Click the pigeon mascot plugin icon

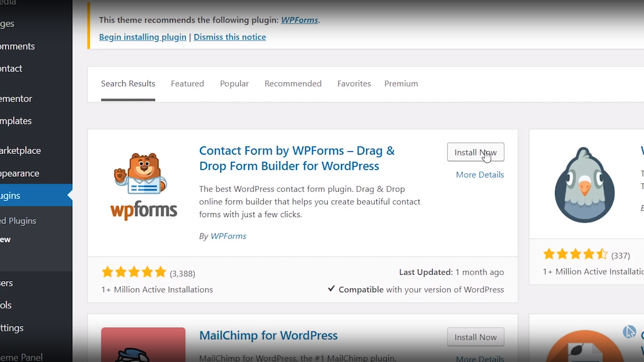(584, 185)
